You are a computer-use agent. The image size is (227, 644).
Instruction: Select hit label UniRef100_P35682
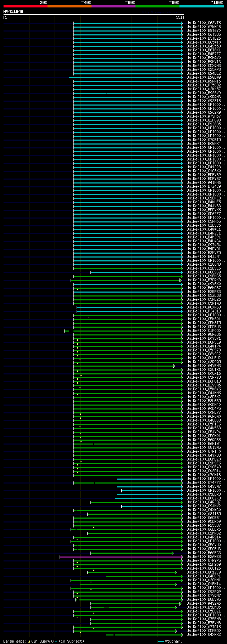click(204, 85)
